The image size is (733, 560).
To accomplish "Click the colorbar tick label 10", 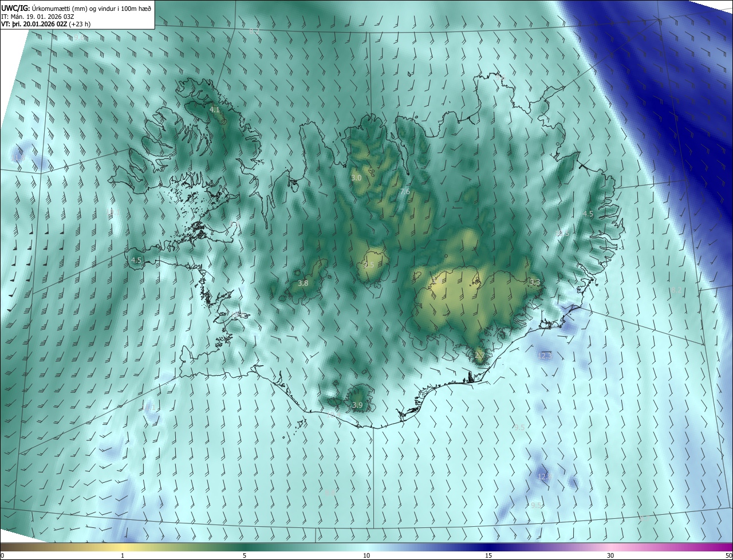I will [366, 555].
